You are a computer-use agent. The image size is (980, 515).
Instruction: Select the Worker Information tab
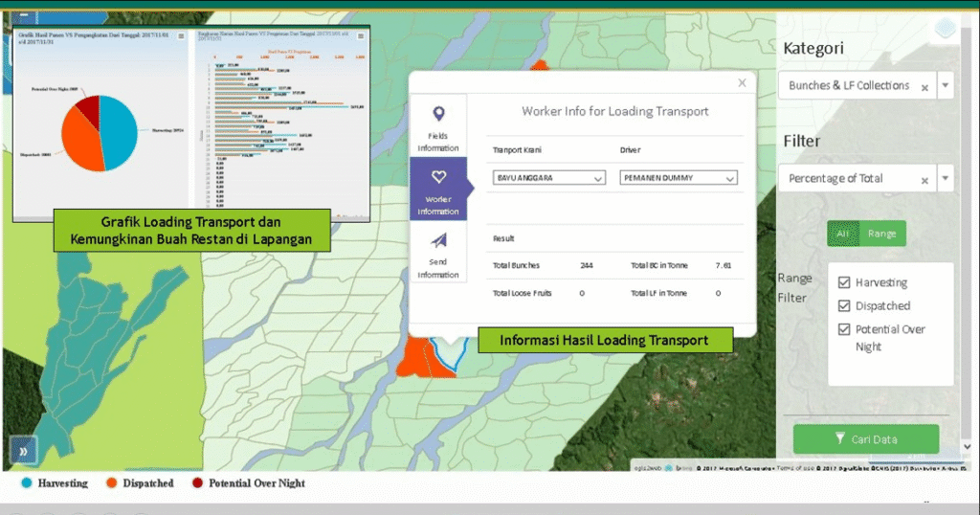tap(438, 189)
